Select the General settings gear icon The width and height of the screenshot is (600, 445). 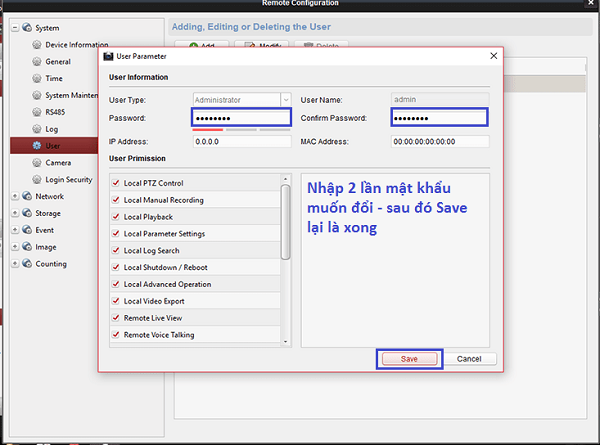click(x=37, y=62)
